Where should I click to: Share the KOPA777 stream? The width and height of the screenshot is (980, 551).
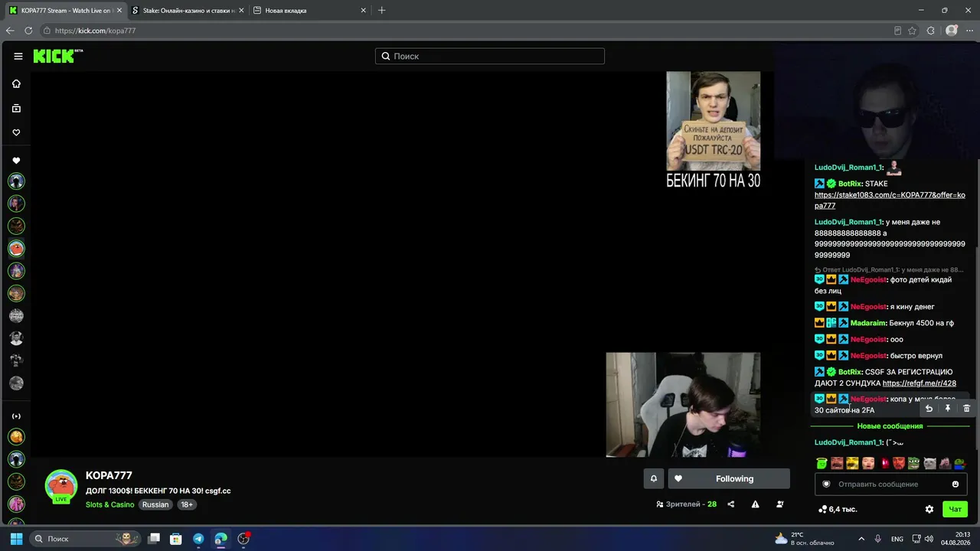731,504
